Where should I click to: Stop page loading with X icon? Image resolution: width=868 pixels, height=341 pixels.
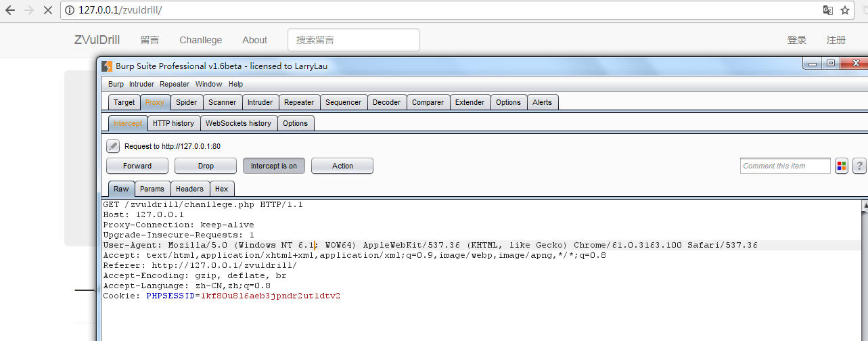coord(49,10)
